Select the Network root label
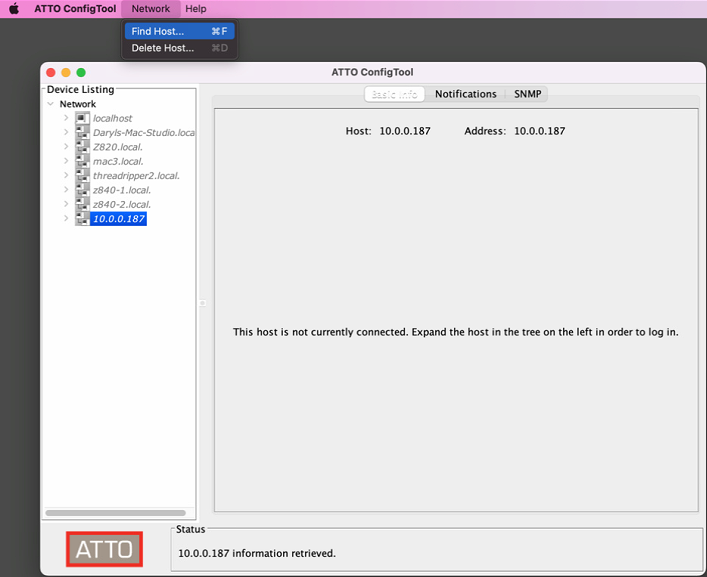The image size is (707, 577). (78, 104)
